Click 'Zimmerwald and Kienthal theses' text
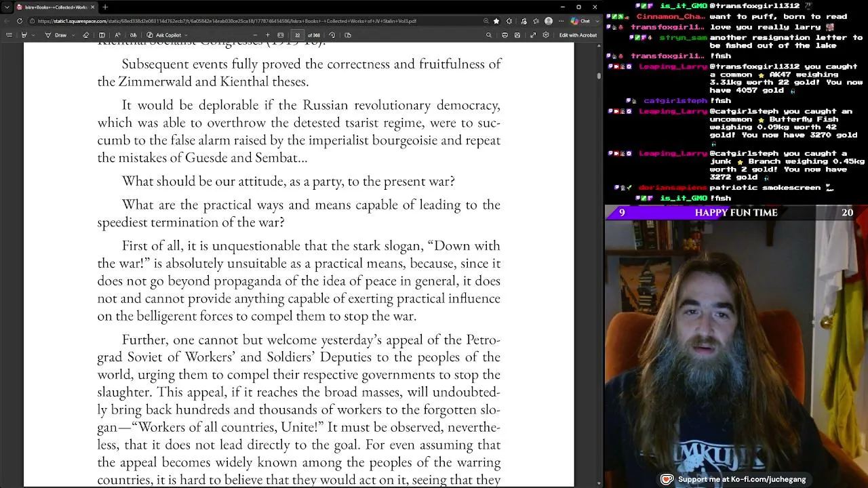This screenshot has height=488, width=868. (x=214, y=81)
